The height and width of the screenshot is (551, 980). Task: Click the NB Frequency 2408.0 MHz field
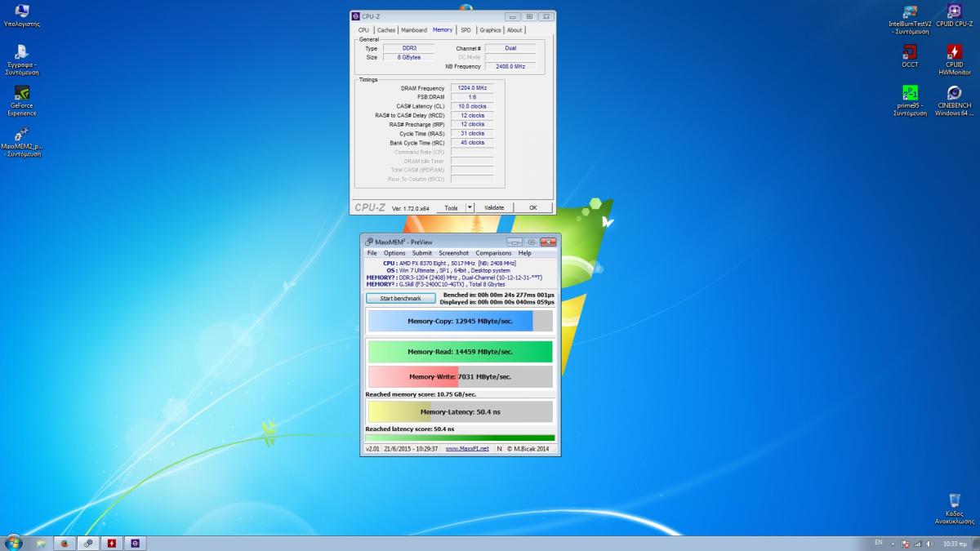click(510, 66)
